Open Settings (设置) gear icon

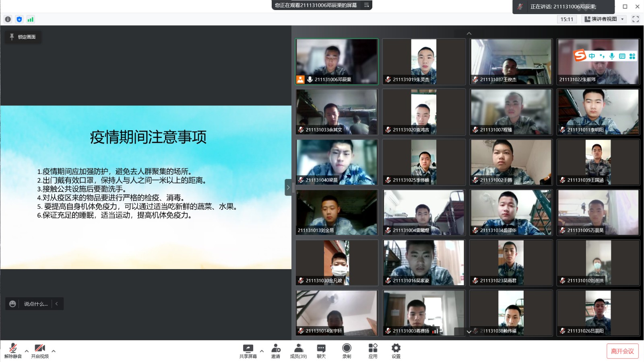pyautogui.click(x=396, y=351)
